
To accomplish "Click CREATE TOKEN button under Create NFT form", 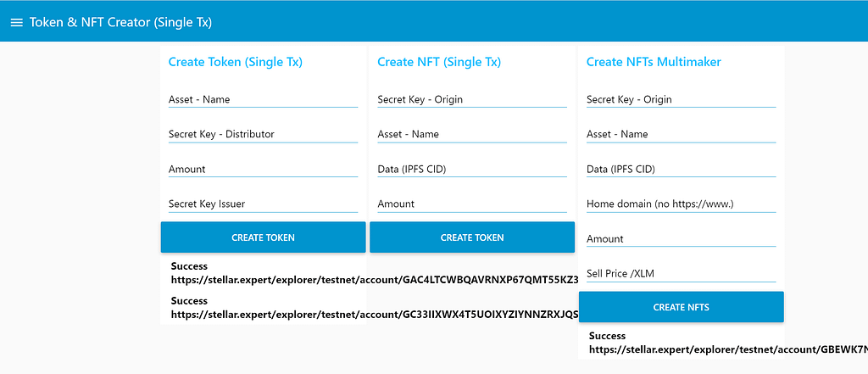I will pos(472,237).
